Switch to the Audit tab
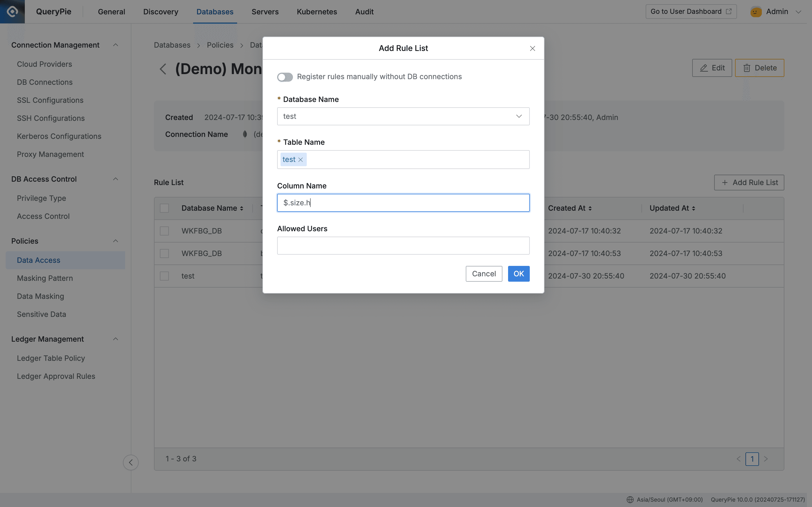This screenshot has width=812, height=507. coord(364,11)
